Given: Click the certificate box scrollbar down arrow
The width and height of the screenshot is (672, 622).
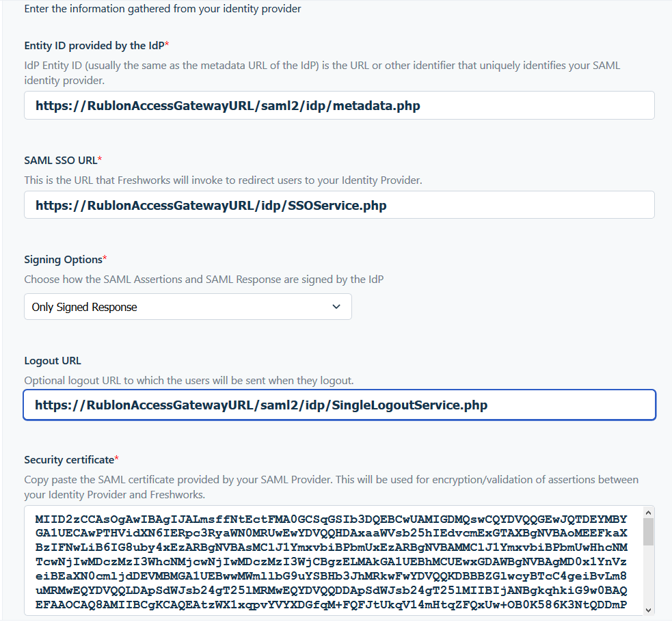Looking at the screenshot, I should [x=648, y=609].
